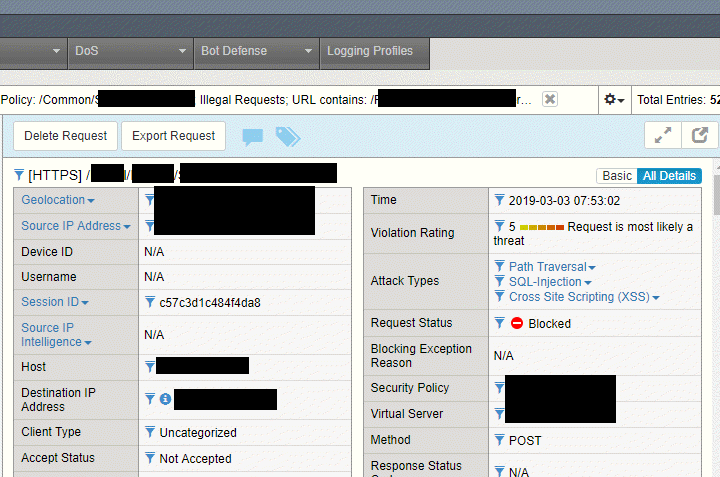Viewport: 720px width, 477px height.
Task: Click filter icon in Host row
Action: [150, 366]
